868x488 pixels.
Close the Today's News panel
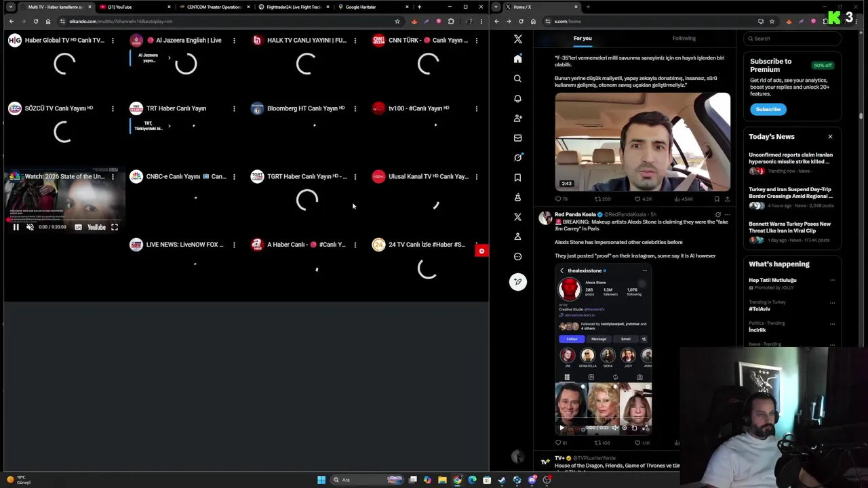tap(830, 137)
